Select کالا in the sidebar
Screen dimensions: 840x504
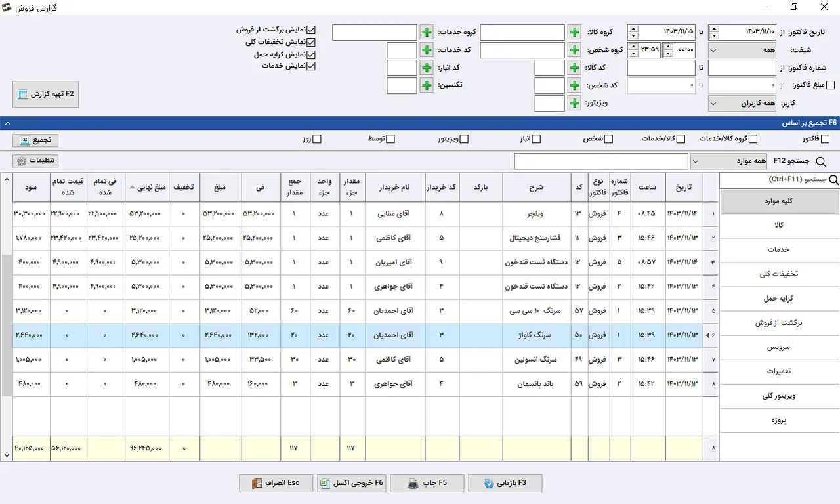780,226
